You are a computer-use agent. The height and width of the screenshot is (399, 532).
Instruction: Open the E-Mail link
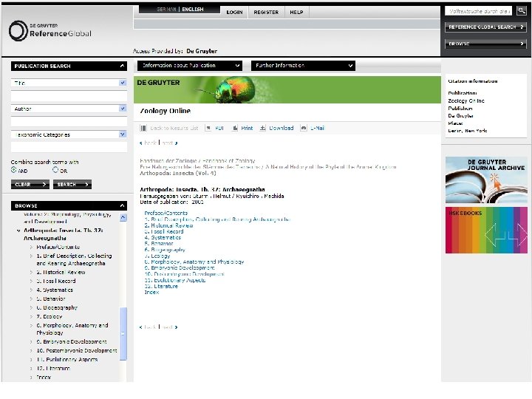pos(318,128)
